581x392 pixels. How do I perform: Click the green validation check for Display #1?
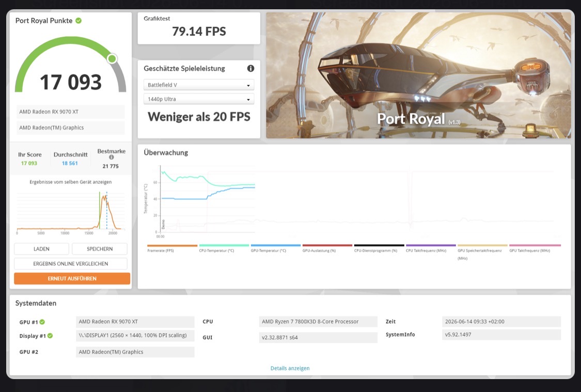point(50,336)
